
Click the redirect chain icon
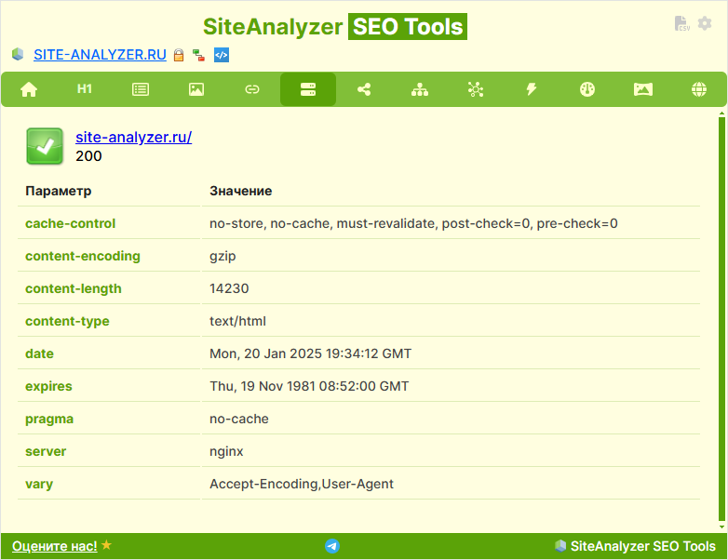click(x=198, y=55)
